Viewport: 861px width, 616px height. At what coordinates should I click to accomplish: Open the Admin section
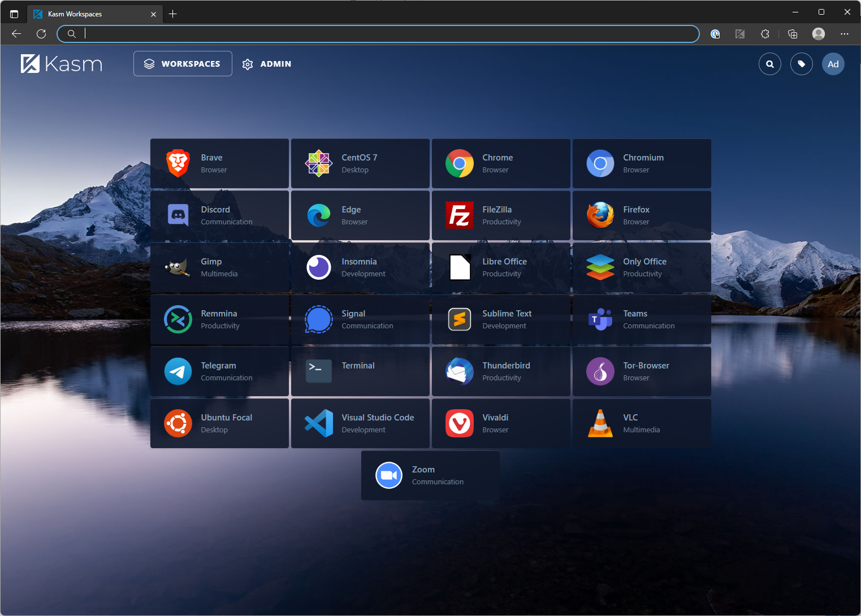266,64
